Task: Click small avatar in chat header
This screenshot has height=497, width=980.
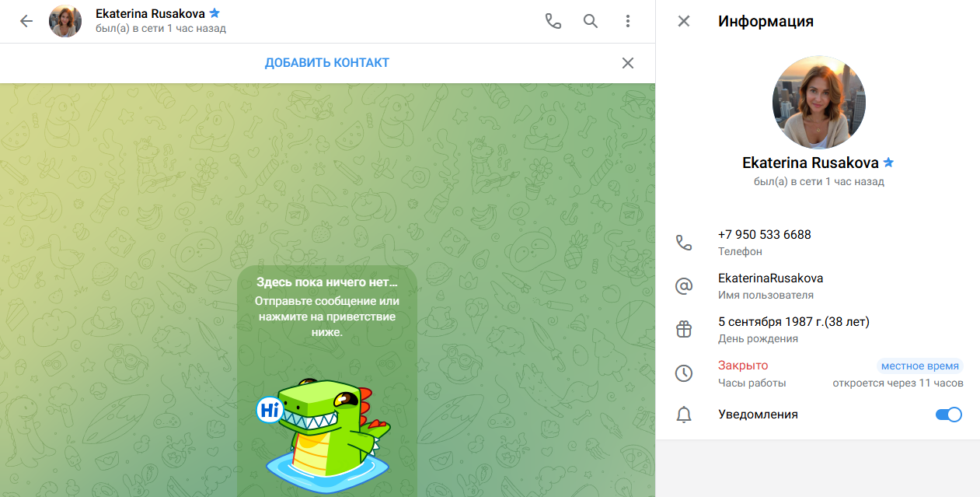Action: [x=65, y=22]
